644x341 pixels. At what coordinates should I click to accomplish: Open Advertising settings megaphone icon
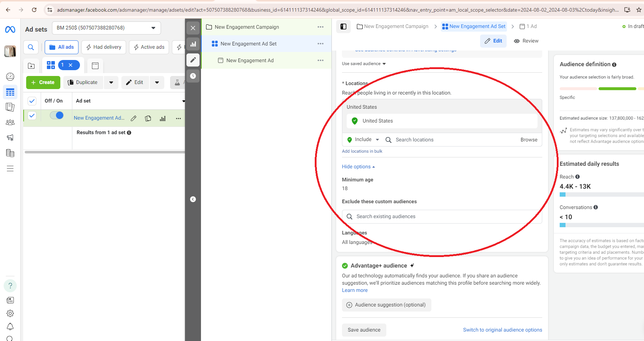(x=10, y=138)
